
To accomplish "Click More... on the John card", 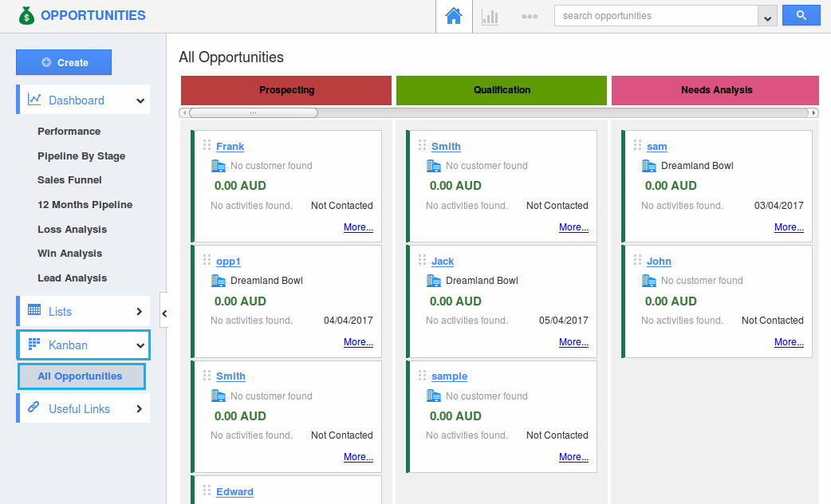I will (x=789, y=342).
